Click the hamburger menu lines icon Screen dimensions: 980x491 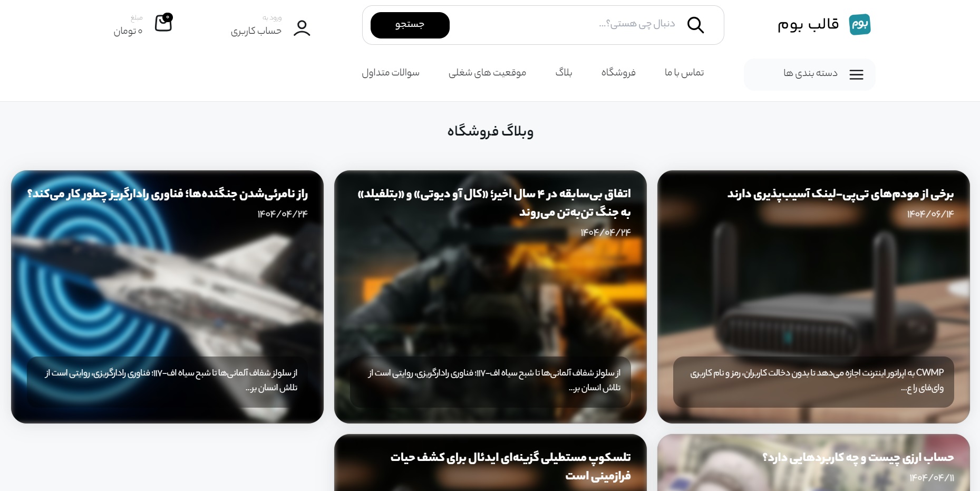point(856,75)
